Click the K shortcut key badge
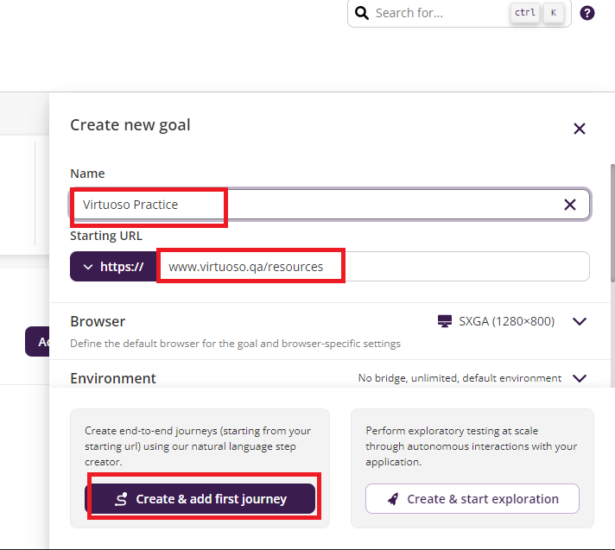The height and width of the screenshot is (550, 615). point(553,13)
